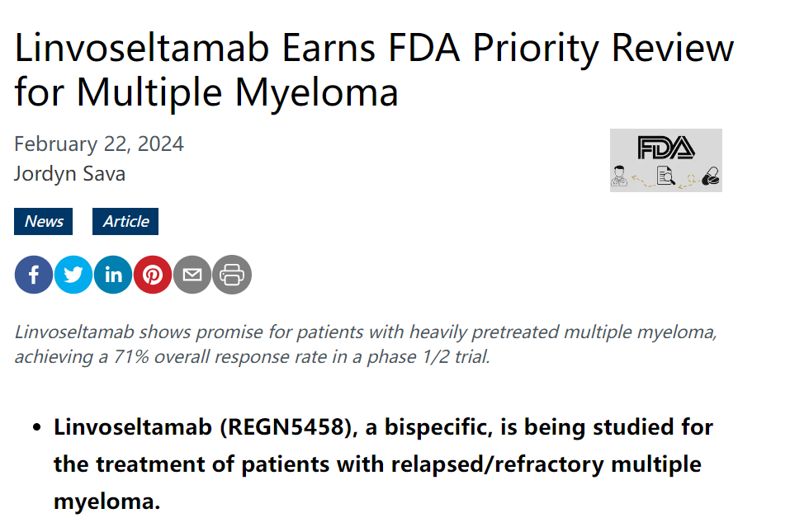Open the Article tag

(125, 221)
